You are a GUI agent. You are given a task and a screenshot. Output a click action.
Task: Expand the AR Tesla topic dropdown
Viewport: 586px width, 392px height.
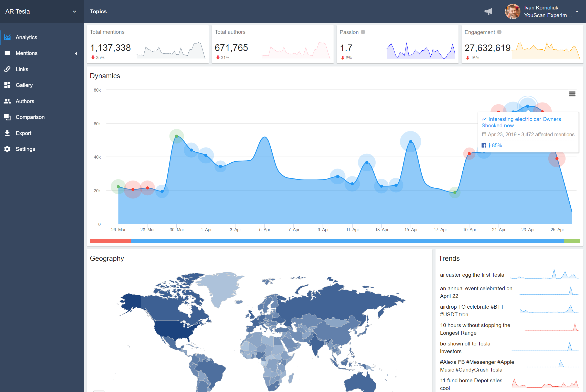click(x=74, y=12)
